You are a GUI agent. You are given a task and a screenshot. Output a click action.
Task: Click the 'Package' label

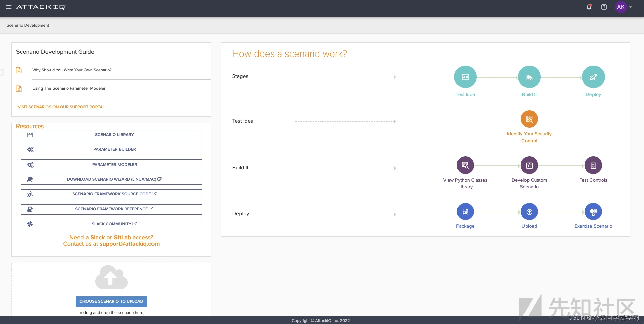click(465, 226)
